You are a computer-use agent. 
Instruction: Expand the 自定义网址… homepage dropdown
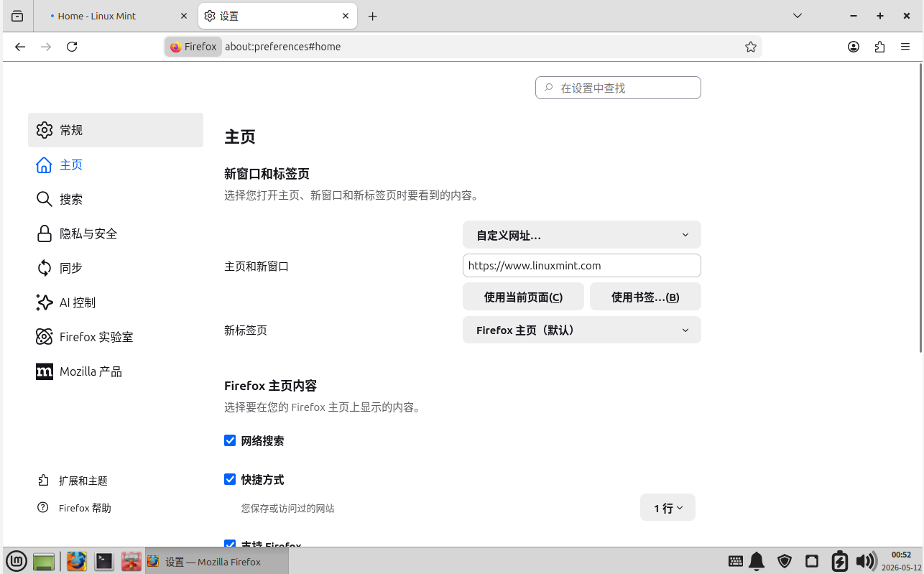tap(582, 235)
